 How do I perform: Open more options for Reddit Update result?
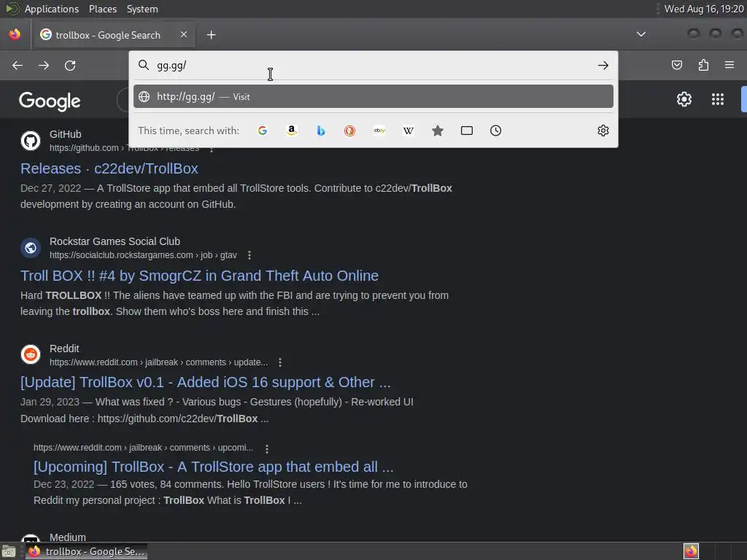(x=280, y=362)
